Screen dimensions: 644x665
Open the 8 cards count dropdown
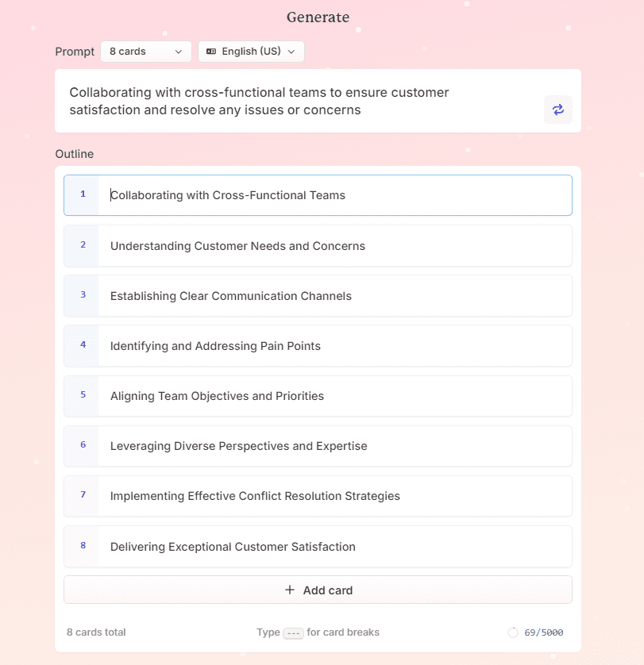point(146,52)
